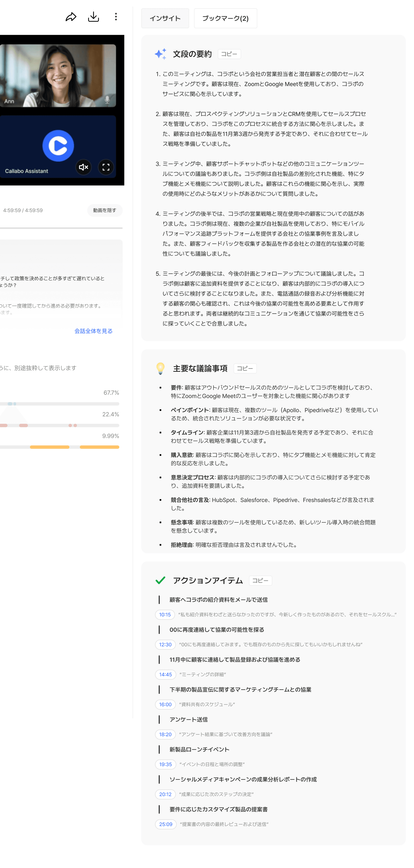This screenshot has width=414, height=868.
Task: Copy the 主要な議論事項 section
Action: 245,368
